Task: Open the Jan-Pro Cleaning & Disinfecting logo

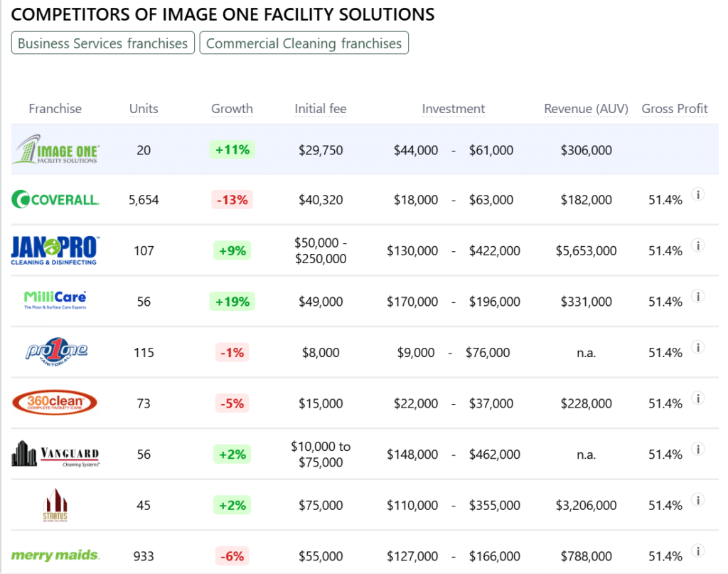Action: pyautogui.click(x=55, y=250)
